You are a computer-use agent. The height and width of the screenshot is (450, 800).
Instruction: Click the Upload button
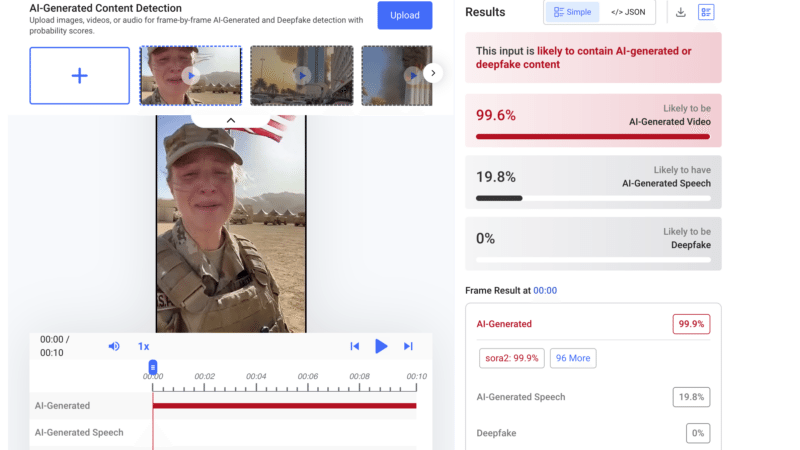(x=404, y=15)
